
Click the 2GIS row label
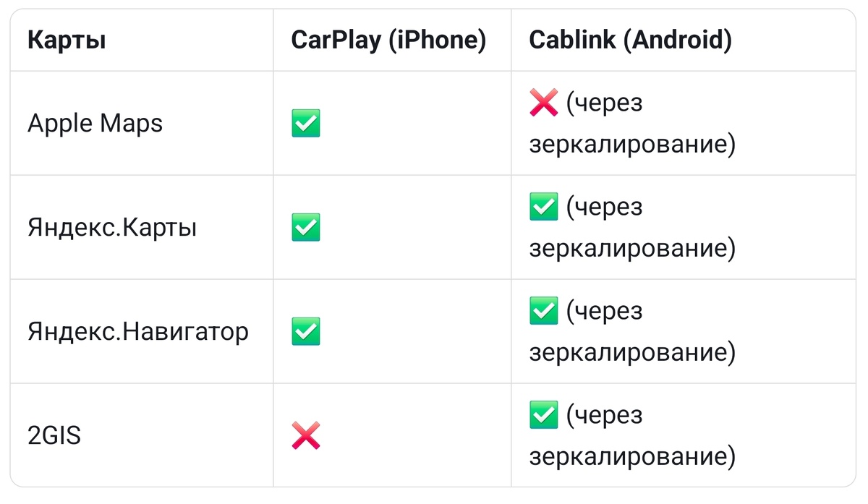pos(54,437)
